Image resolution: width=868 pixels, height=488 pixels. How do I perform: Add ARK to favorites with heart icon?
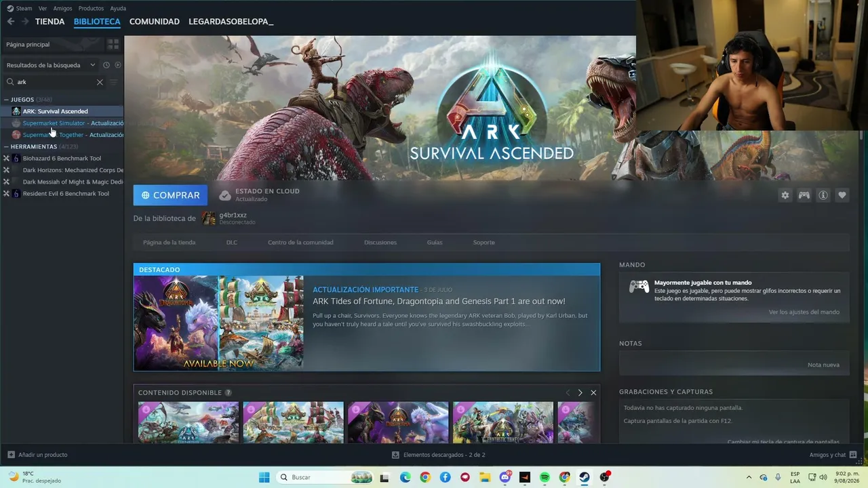click(x=842, y=195)
